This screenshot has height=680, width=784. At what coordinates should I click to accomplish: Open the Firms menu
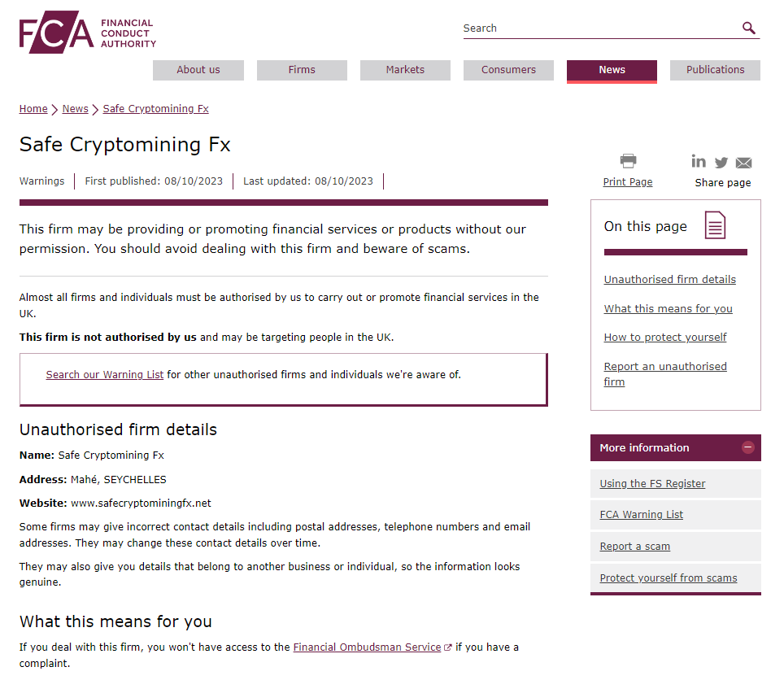[x=302, y=70]
